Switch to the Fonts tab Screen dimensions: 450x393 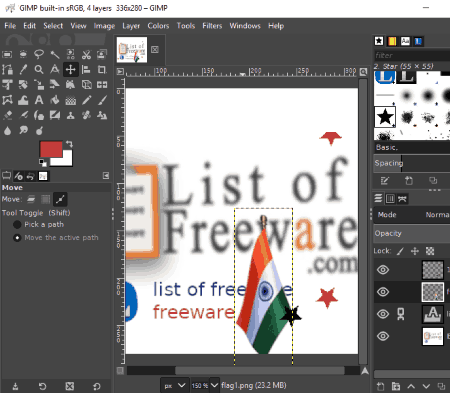coord(405,41)
